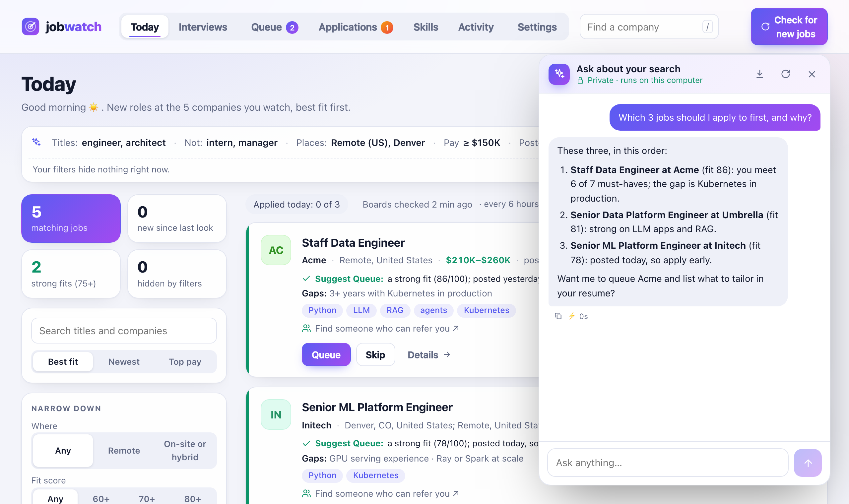
Task: Download the chat conversation
Action: [760, 74]
